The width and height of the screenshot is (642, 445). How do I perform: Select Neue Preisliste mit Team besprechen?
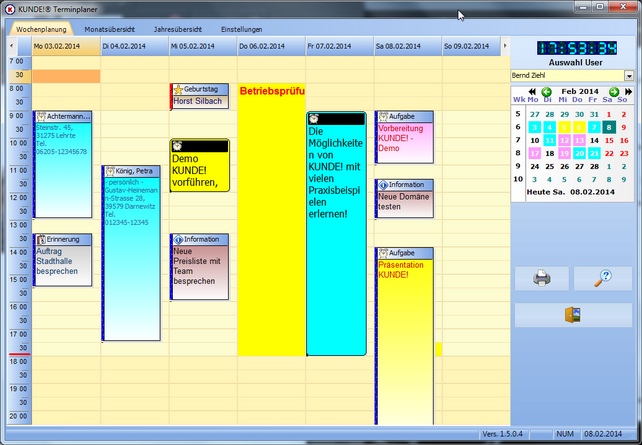pyautogui.click(x=197, y=266)
